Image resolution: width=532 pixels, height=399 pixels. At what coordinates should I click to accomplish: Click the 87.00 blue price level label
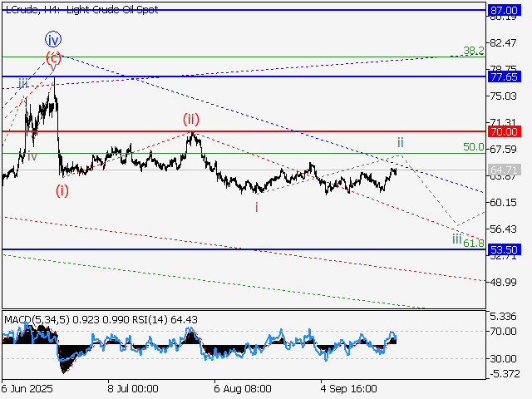coord(505,10)
